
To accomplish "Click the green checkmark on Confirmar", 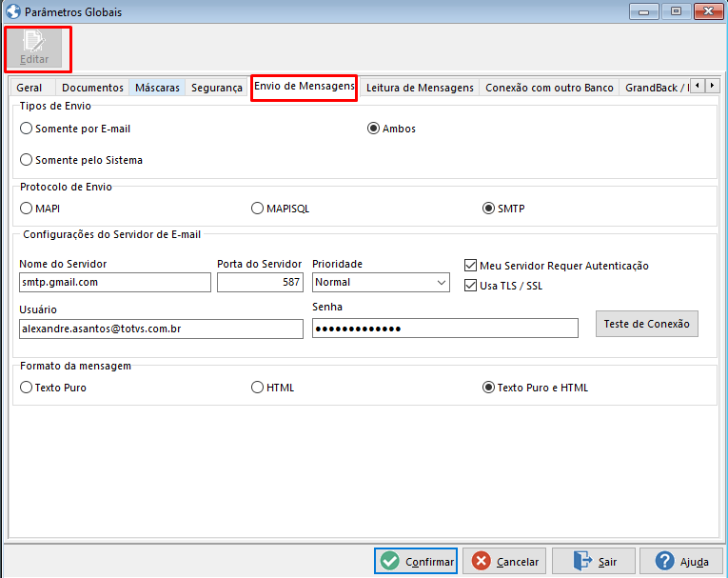I will point(389,561).
